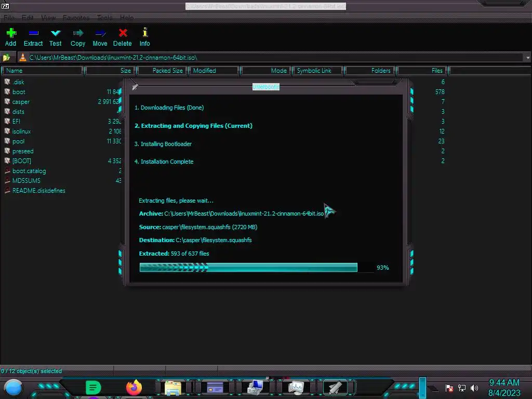Open the Help menu

pyautogui.click(x=127, y=18)
